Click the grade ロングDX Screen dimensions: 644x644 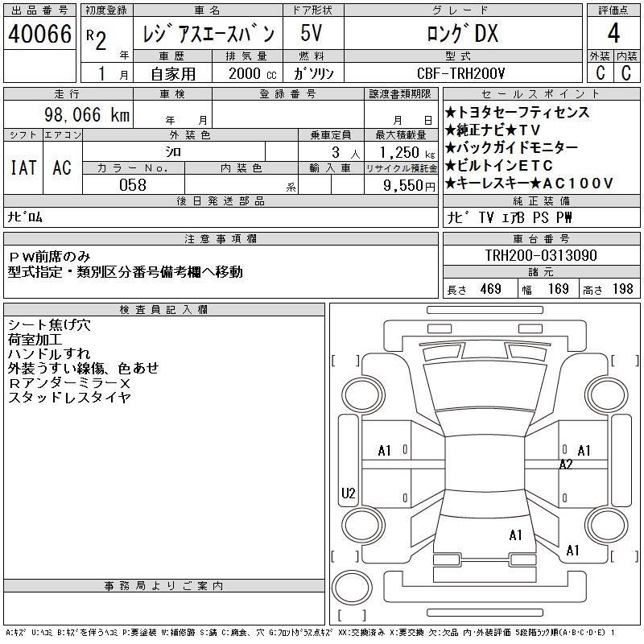[462, 34]
